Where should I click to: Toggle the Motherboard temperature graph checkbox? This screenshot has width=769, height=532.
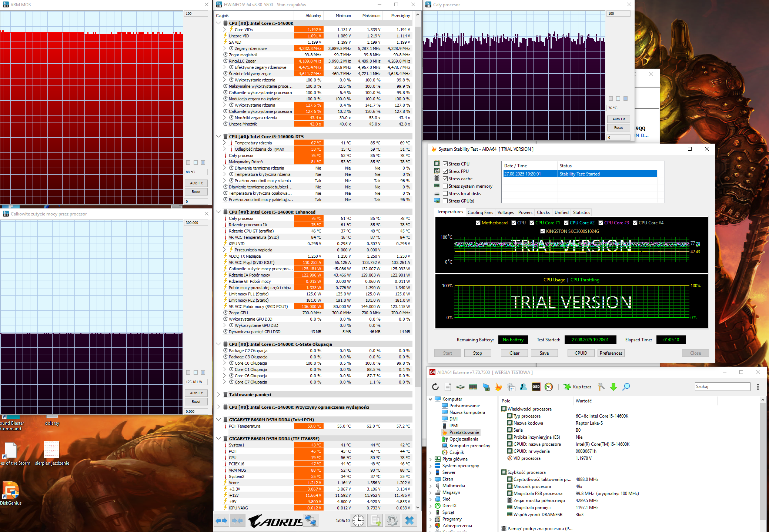pos(478,223)
